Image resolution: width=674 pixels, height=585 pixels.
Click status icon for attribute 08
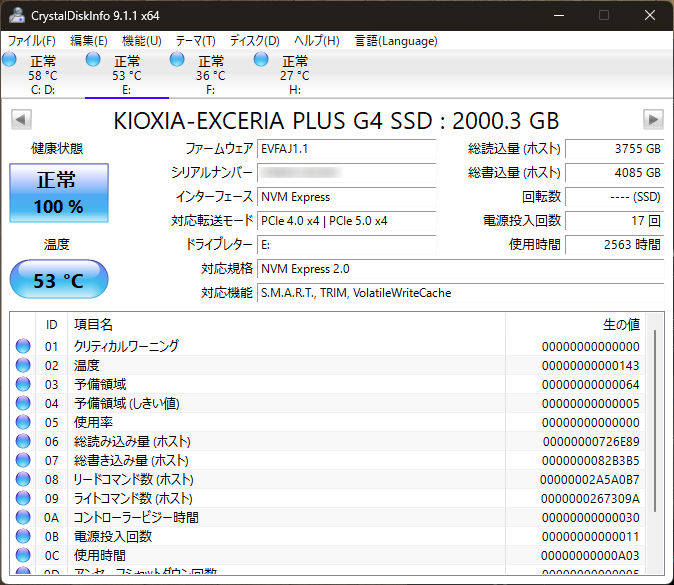pyautogui.click(x=23, y=479)
